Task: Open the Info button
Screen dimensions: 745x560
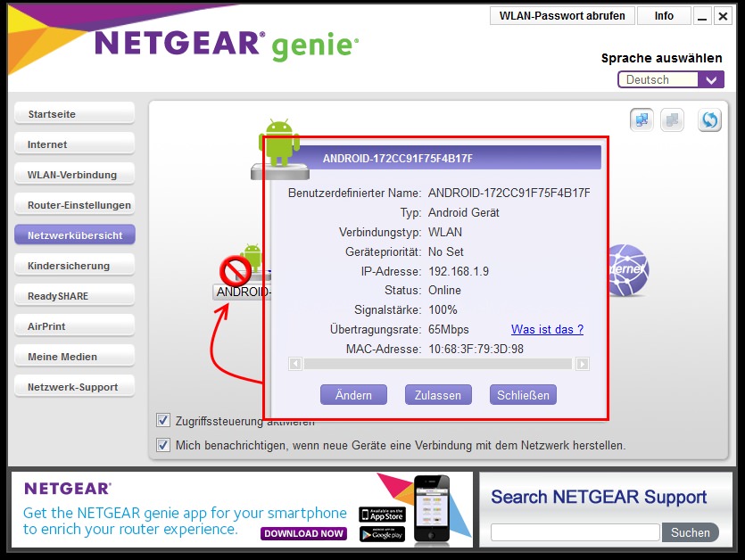Action: click(x=664, y=16)
